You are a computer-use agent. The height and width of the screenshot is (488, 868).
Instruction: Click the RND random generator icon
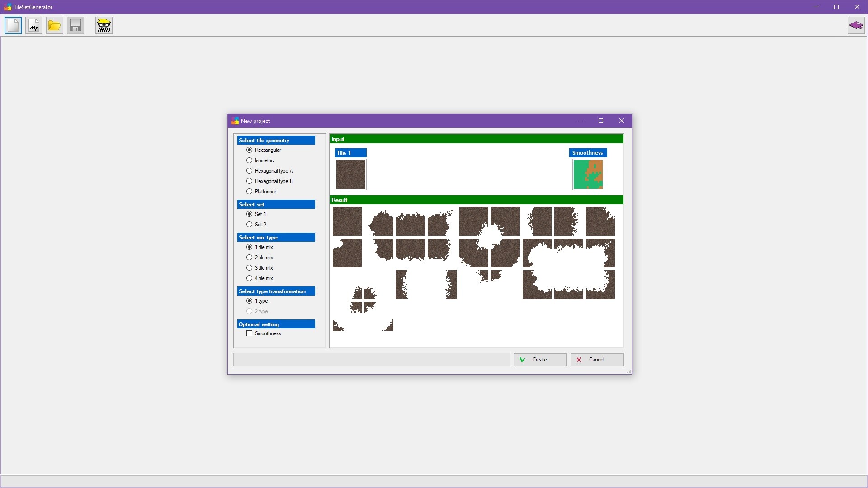[104, 25]
